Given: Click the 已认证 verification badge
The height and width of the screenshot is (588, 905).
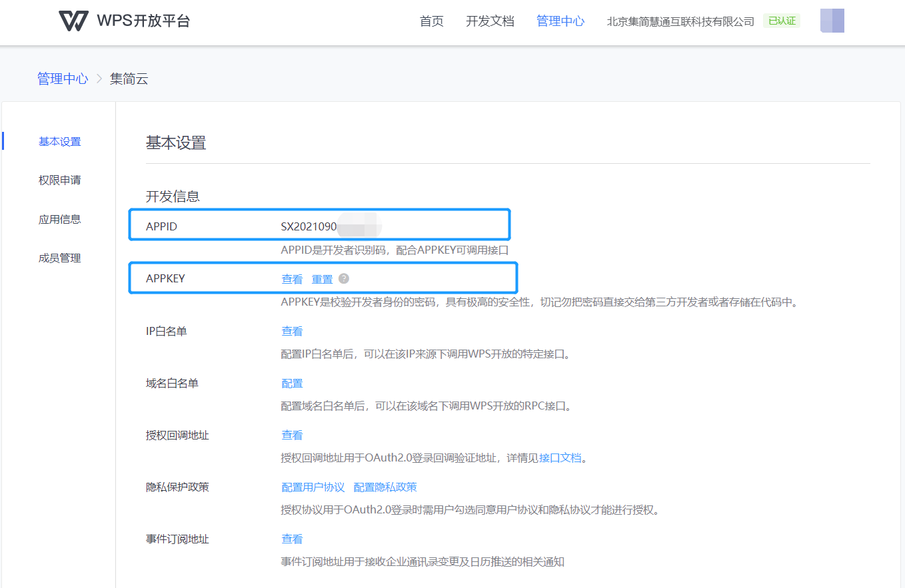Looking at the screenshot, I should coord(781,21).
